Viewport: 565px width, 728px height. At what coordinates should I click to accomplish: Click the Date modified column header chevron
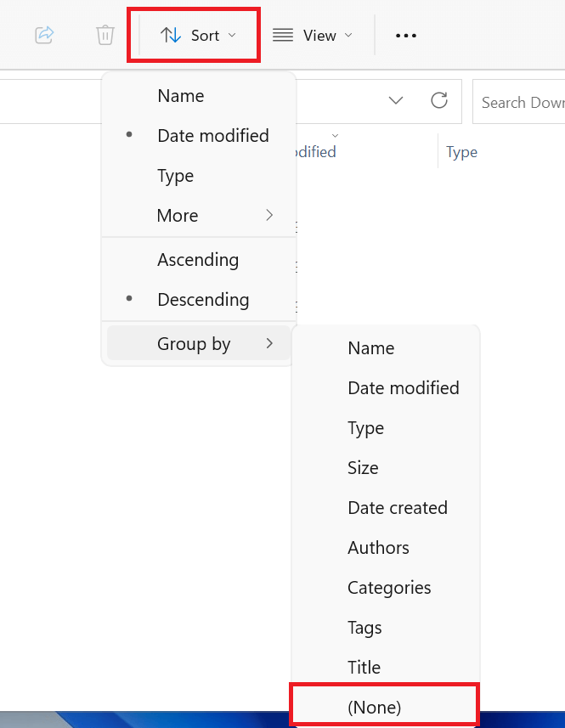[335, 135]
